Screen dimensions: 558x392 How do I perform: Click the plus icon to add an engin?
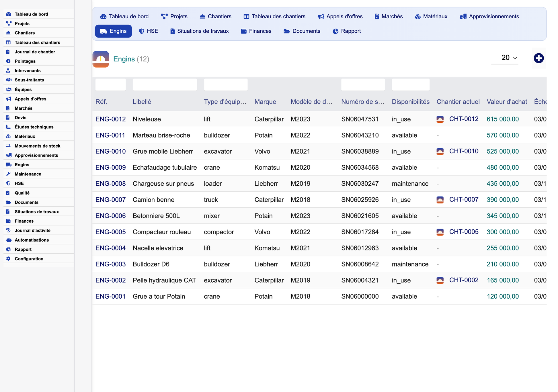[539, 58]
